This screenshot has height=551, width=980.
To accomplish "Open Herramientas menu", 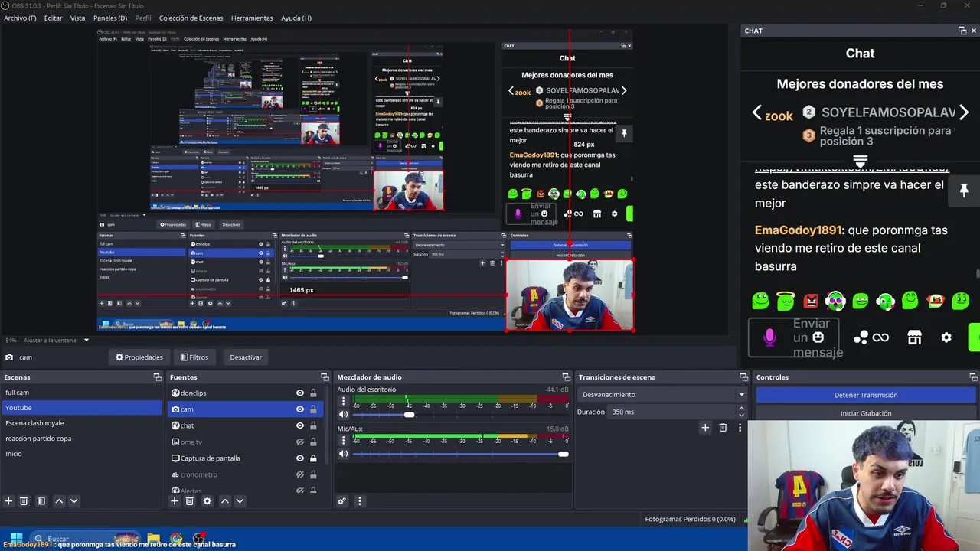I will click(252, 18).
